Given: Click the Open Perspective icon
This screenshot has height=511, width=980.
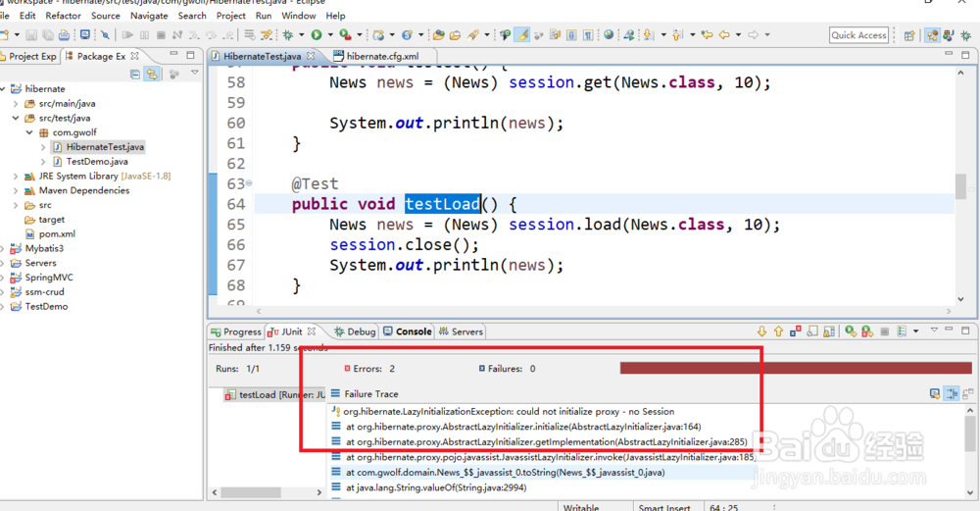Looking at the screenshot, I should coord(909,35).
